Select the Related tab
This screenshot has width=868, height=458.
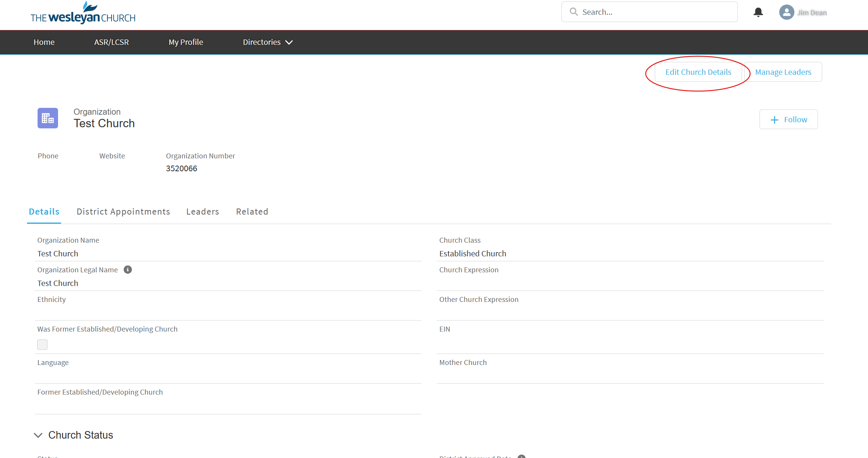point(252,212)
